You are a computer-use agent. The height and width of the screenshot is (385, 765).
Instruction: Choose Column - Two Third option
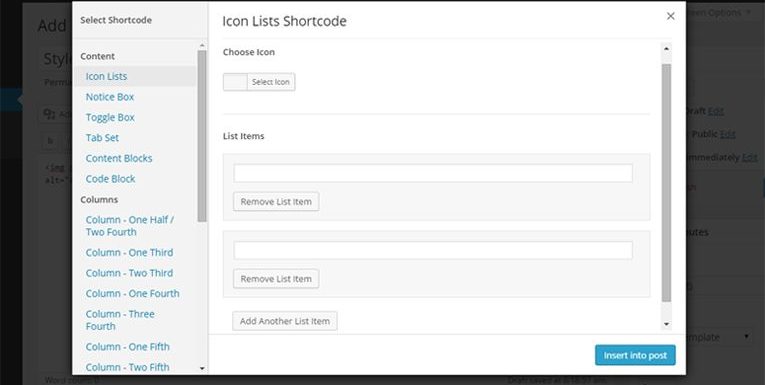pyautogui.click(x=129, y=273)
